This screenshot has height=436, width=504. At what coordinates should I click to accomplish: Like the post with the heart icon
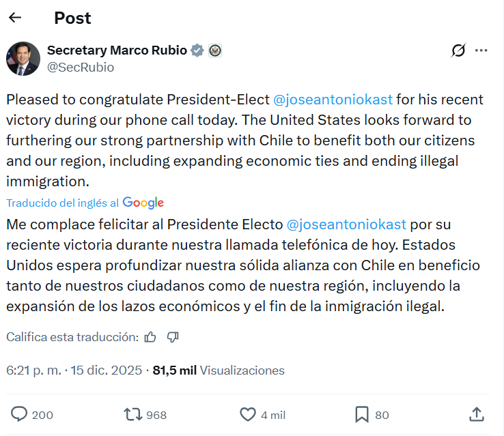coord(247,414)
